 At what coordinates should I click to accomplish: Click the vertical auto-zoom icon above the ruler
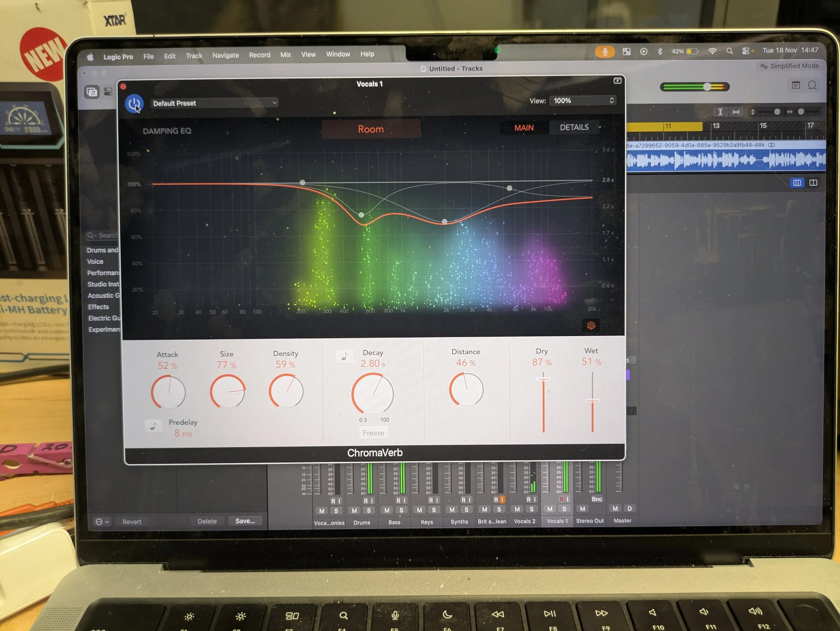tap(720, 112)
